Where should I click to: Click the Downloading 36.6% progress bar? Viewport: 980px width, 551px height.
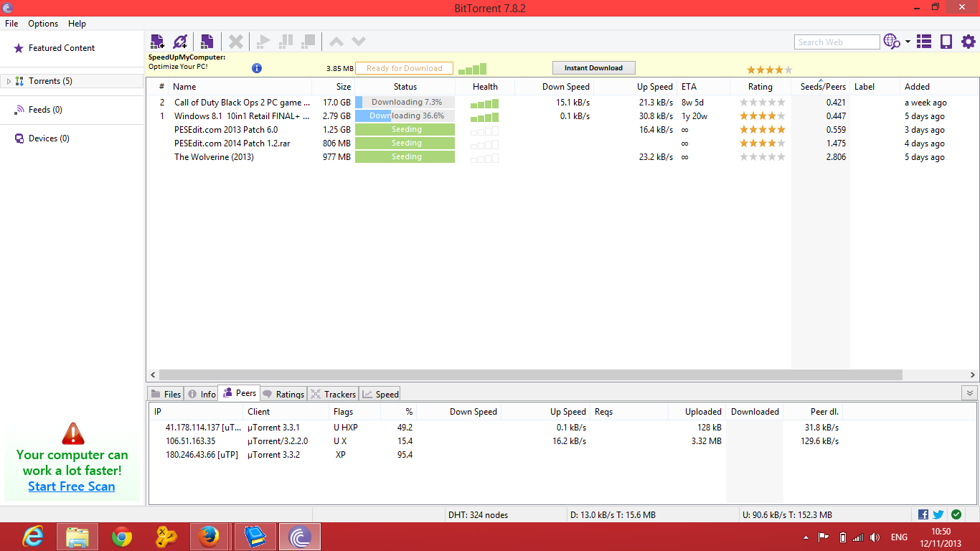[405, 116]
